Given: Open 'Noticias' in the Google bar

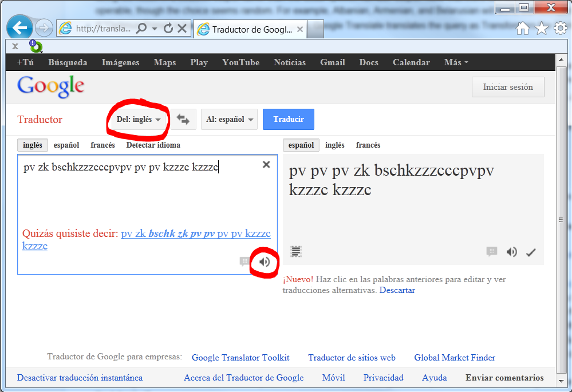Looking at the screenshot, I should [x=290, y=62].
